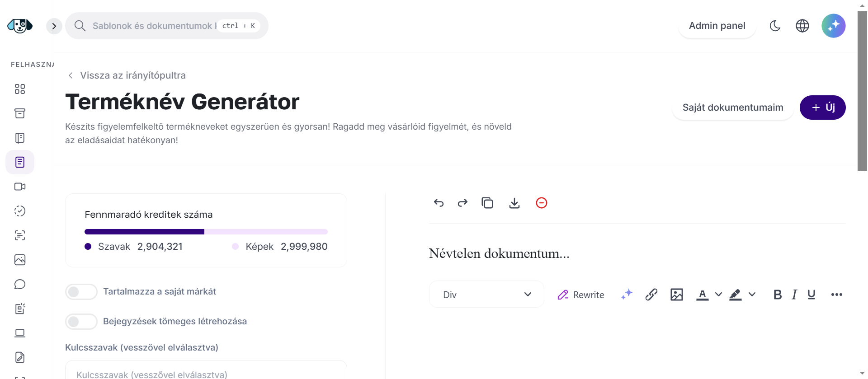Viewport: 868px width, 379px height.
Task: Switch to dark mode with the moon icon
Action: [775, 26]
